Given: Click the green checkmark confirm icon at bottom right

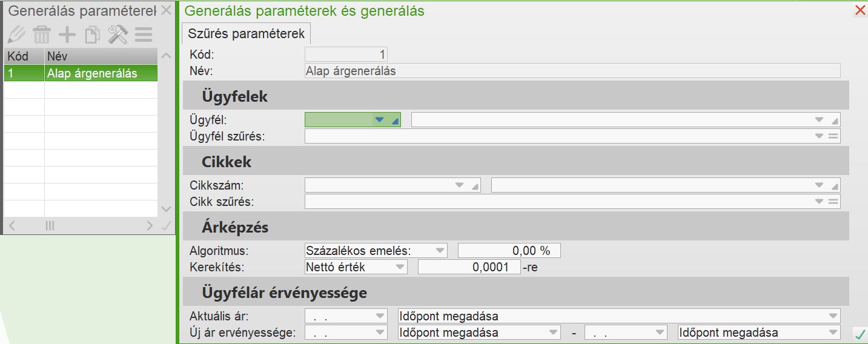Looking at the screenshot, I should tap(860, 334).
